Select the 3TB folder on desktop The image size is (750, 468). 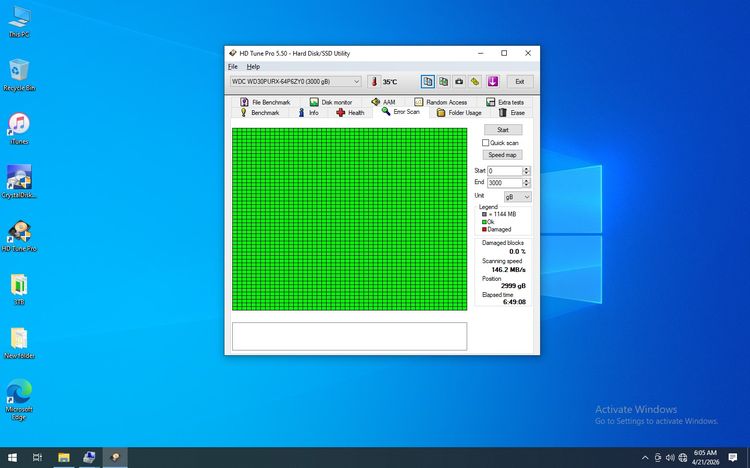[x=19, y=290]
